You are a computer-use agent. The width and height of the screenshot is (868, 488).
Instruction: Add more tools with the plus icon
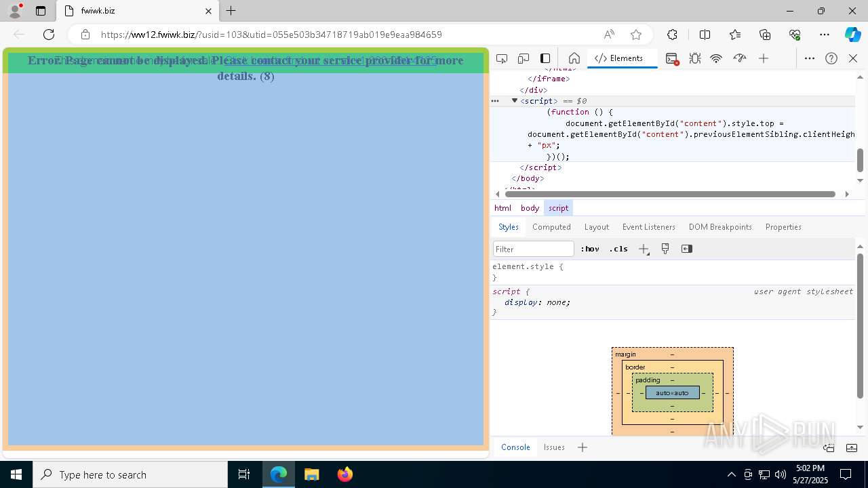coord(764,58)
